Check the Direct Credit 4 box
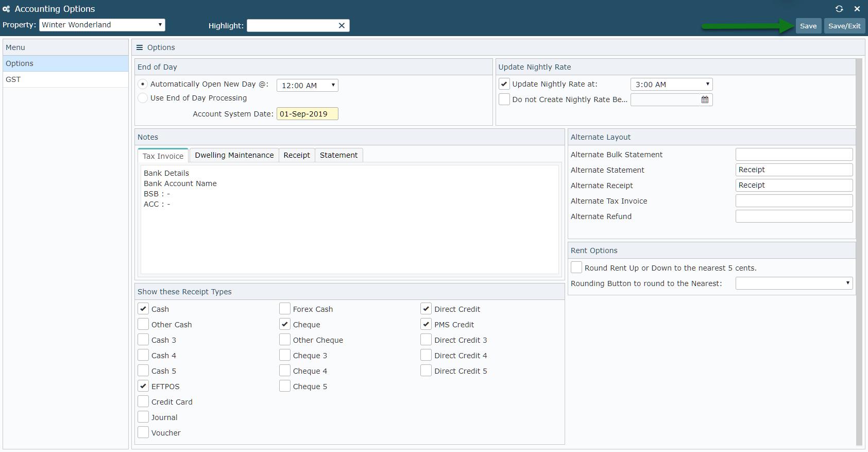The image size is (868, 452). point(426,355)
